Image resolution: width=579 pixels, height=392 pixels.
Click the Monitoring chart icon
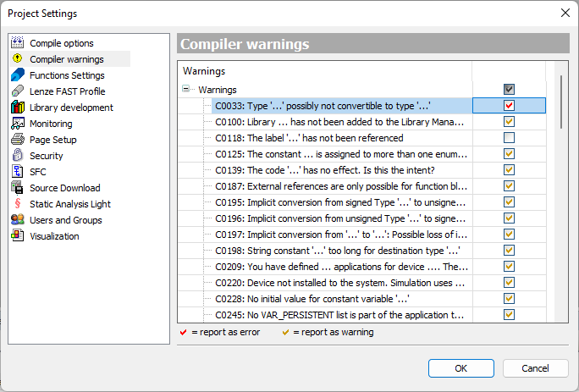(x=18, y=124)
